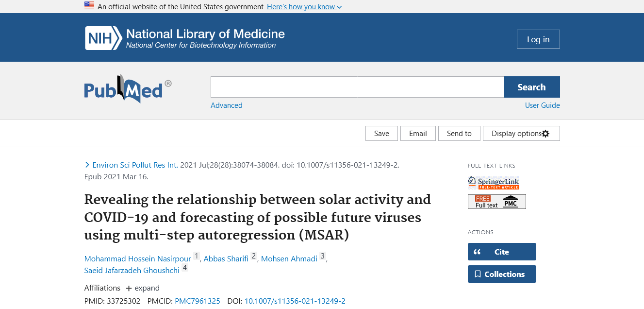The image size is (644, 309).
Task: Open author Mohammad Hossein Nasirpour link
Action: pyautogui.click(x=138, y=258)
